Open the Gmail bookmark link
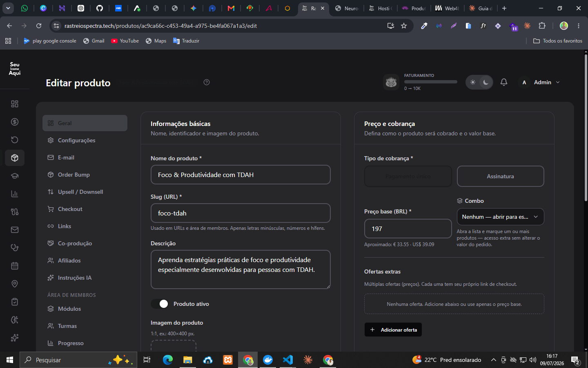This screenshot has height=368, width=588. coord(94,41)
